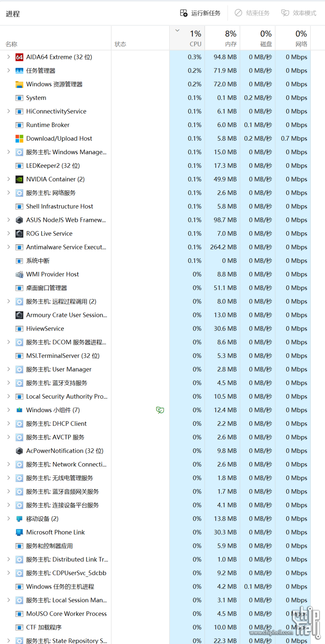This screenshot has width=325, height=644.
Task: Click the 桌面窗口管理器 process icon
Action: click(20, 288)
